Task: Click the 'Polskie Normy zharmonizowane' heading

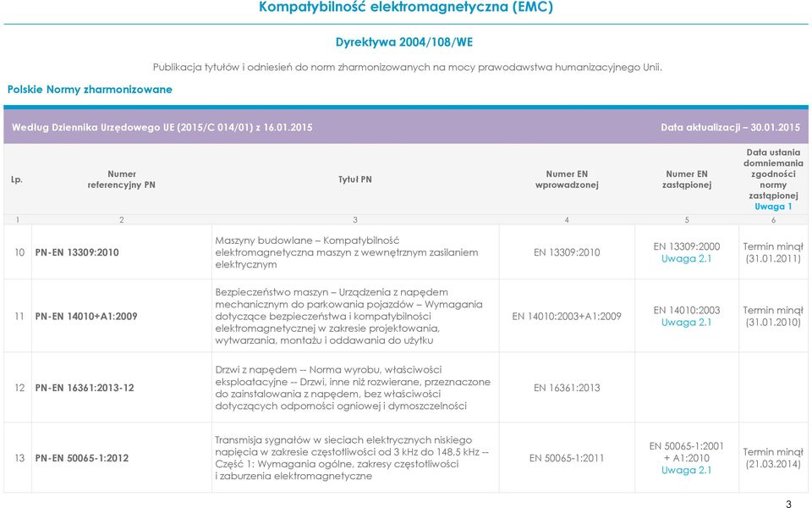Action: 90,89
